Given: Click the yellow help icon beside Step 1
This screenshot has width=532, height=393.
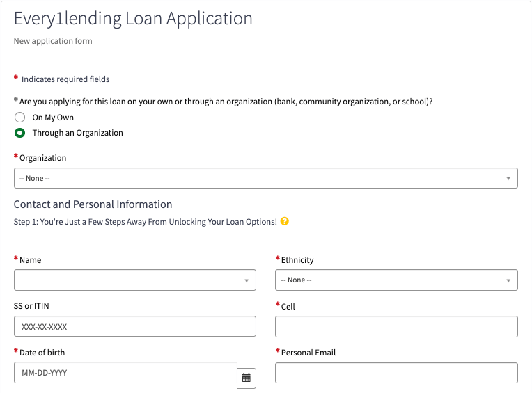Looking at the screenshot, I should (x=285, y=222).
